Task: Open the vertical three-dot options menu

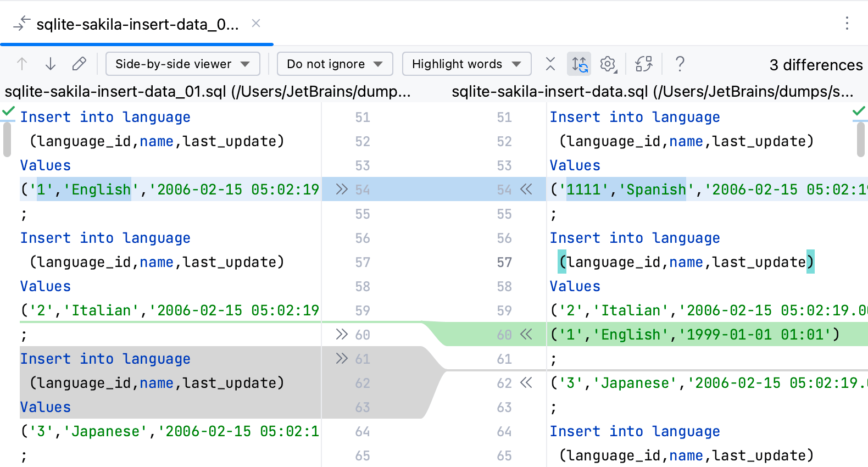Action: [847, 23]
